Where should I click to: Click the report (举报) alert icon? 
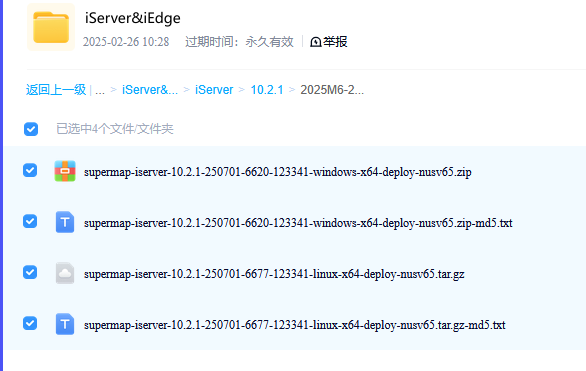[316, 42]
